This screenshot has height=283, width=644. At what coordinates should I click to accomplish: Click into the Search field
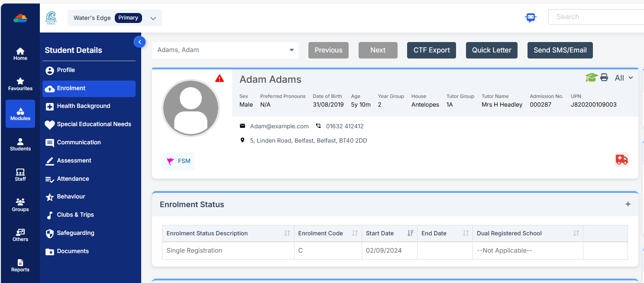pos(596,17)
